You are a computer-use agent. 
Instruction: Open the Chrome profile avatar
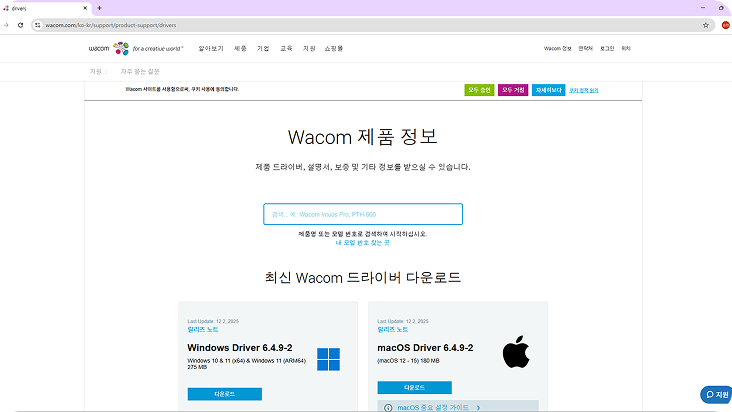[x=725, y=25]
